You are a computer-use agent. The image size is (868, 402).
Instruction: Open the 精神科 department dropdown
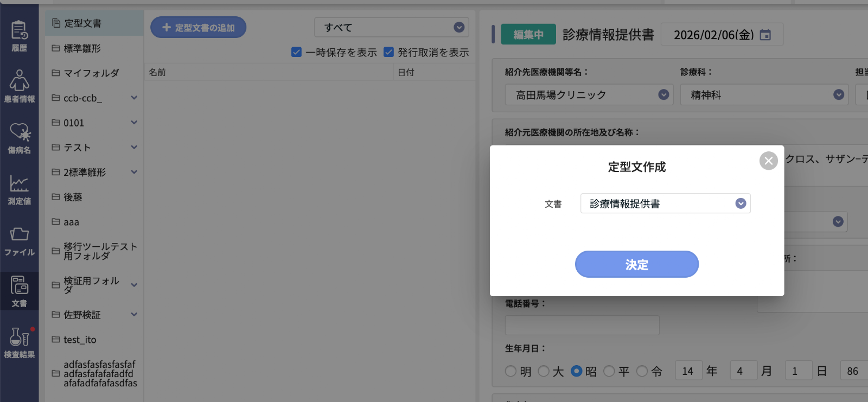coord(764,94)
